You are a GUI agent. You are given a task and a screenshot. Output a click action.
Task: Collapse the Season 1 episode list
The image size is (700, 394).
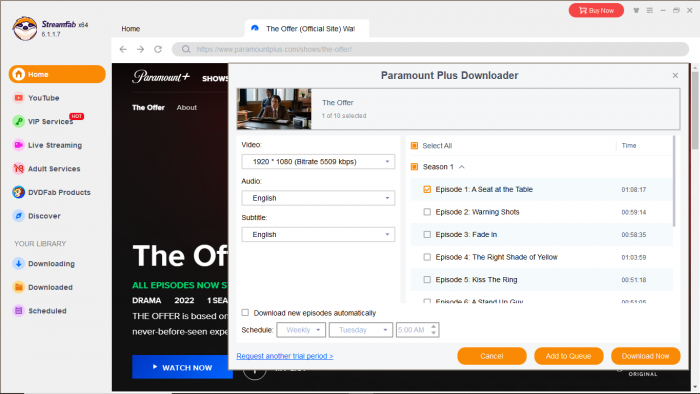462,167
